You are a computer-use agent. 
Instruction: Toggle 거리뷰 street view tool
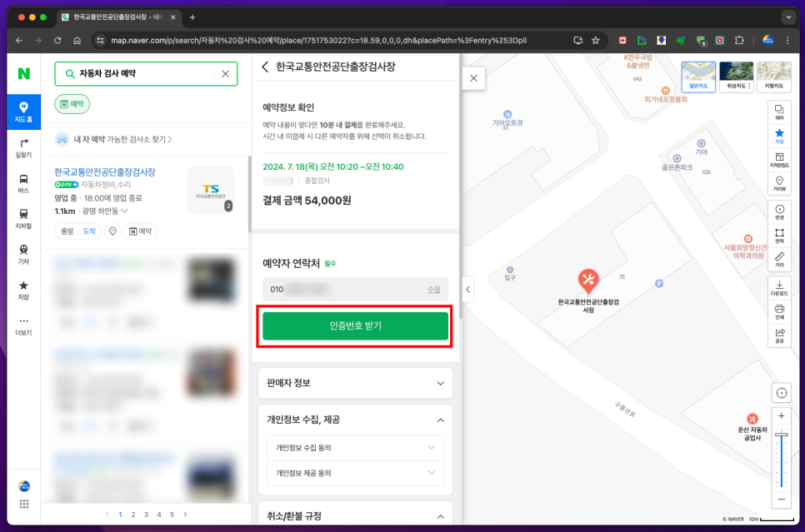pyautogui.click(x=779, y=183)
